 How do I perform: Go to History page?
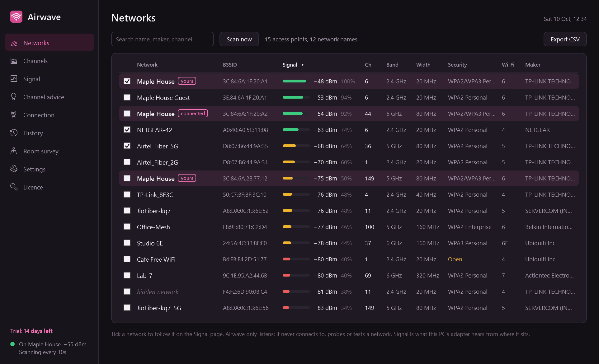pos(50,133)
